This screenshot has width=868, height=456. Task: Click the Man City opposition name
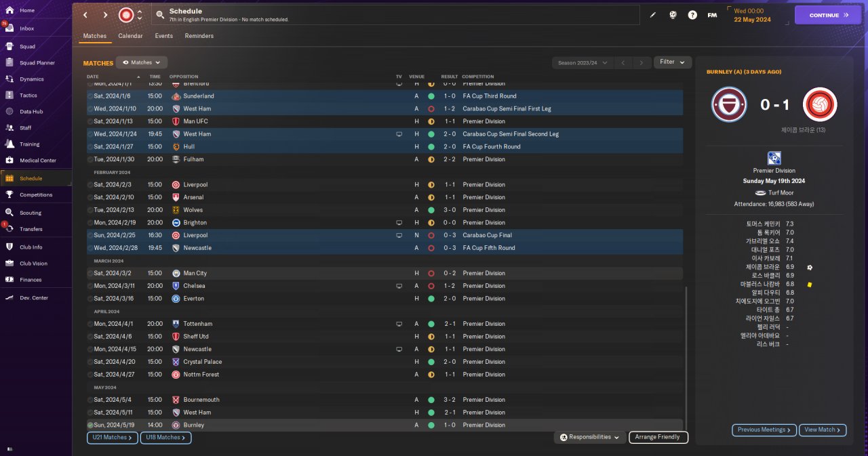(195, 273)
